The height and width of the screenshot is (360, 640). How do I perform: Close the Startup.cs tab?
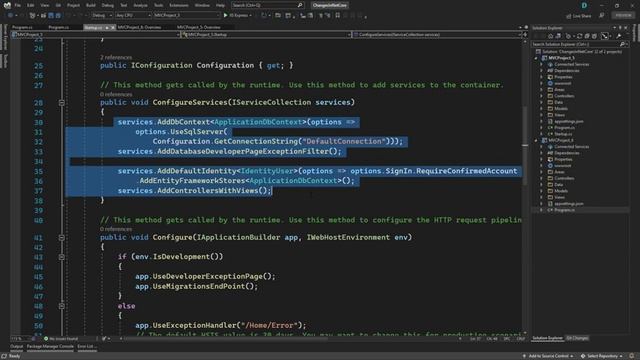coord(113,27)
